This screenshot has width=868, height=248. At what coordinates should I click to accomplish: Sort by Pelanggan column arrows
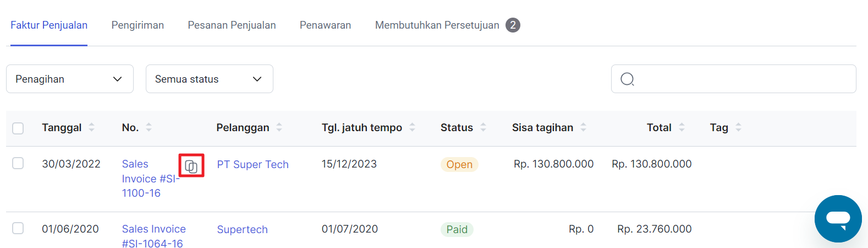[x=279, y=127]
